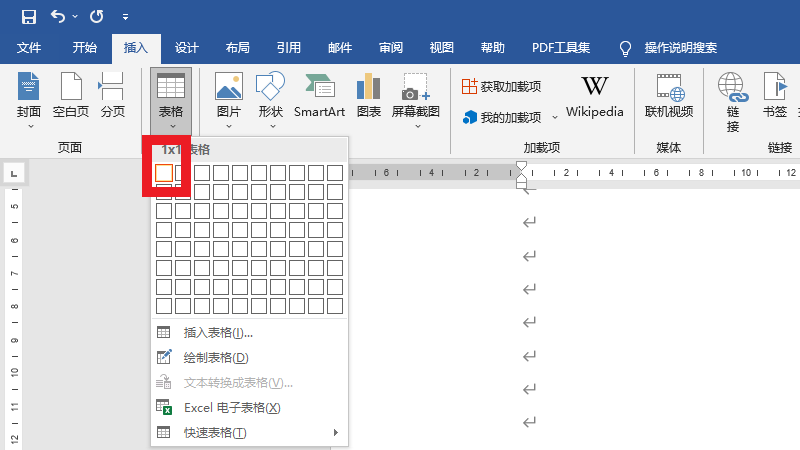Viewport: 800px width, 450px height.
Task: Redo or repeat the last action
Action: tap(96, 17)
